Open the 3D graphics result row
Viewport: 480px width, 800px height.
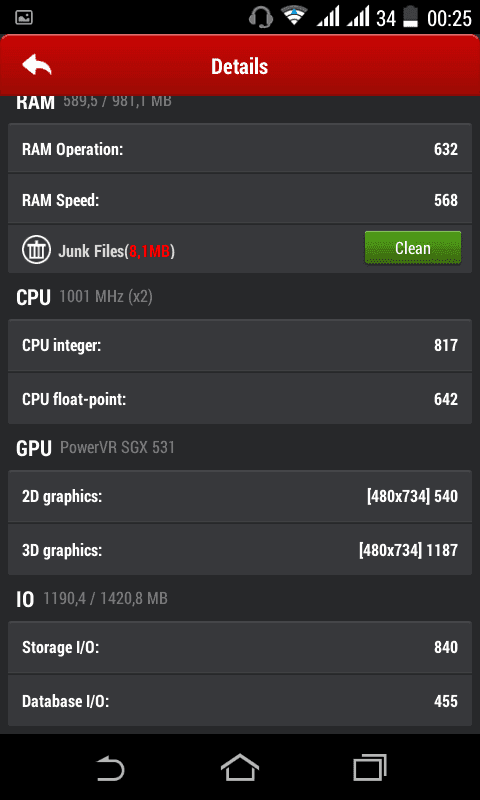240,549
